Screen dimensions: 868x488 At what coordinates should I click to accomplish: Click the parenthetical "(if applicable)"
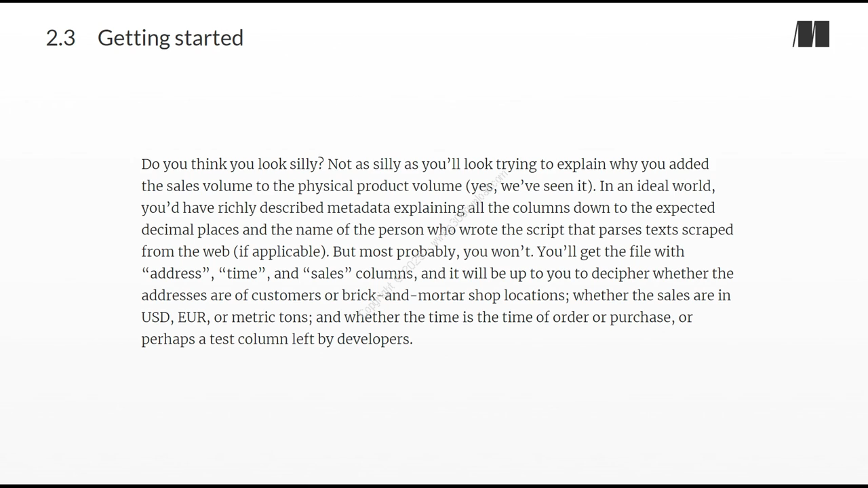click(281, 251)
